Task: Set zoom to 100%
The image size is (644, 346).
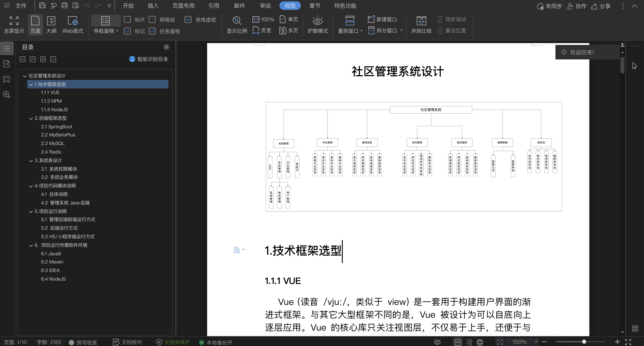Action: click(x=263, y=19)
